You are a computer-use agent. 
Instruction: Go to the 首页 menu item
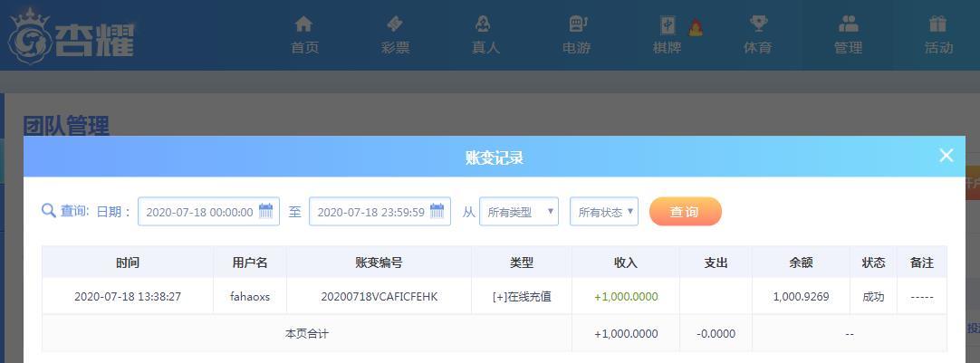(304, 48)
